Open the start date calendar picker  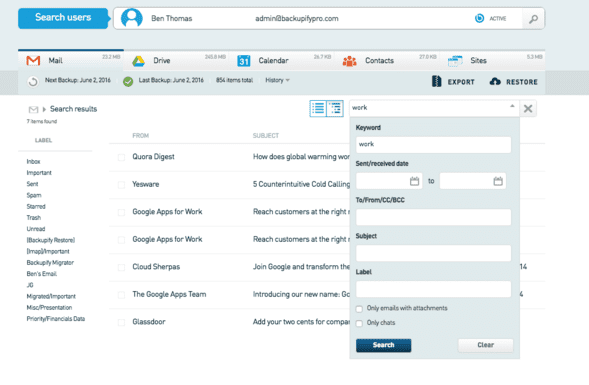point(414,181)
